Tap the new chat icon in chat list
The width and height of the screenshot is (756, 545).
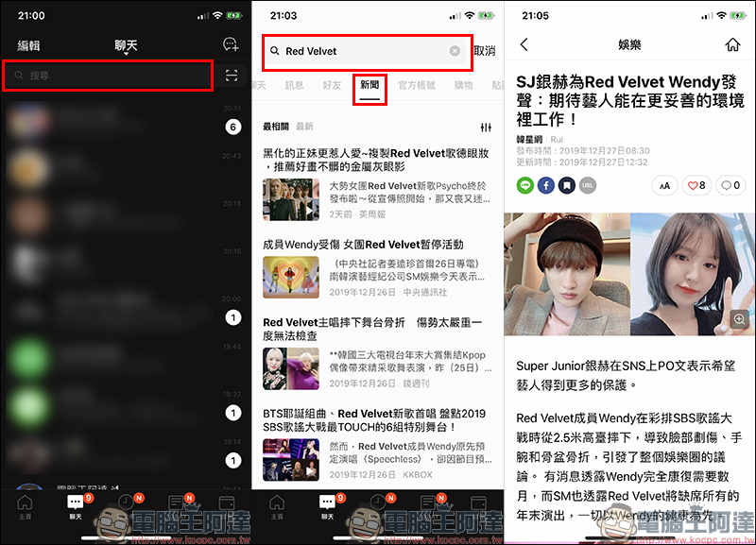tap(231, 44)
